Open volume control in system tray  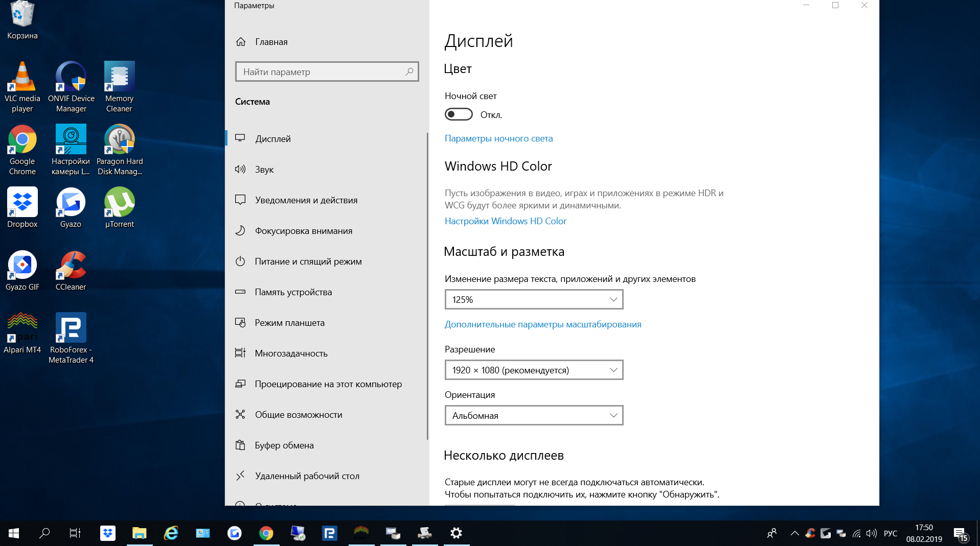872,533
